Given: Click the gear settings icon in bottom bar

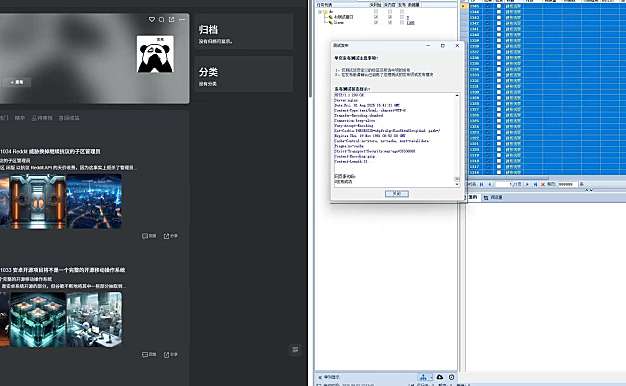Looking at the screenshot, I should pyautogui.click(x=452, y=377).
